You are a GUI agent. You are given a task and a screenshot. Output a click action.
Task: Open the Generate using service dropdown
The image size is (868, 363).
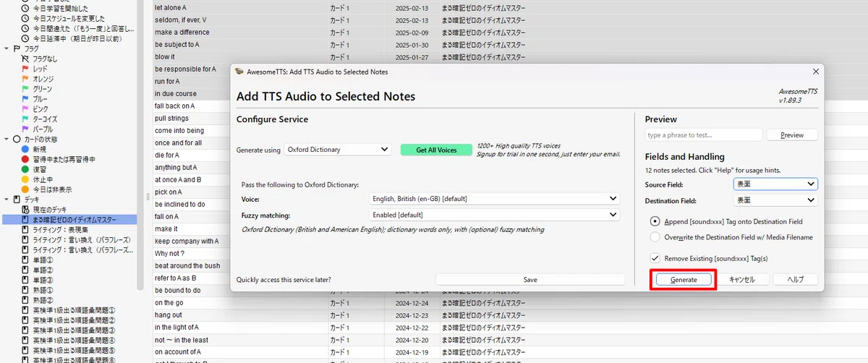click(x=338, y=150)
